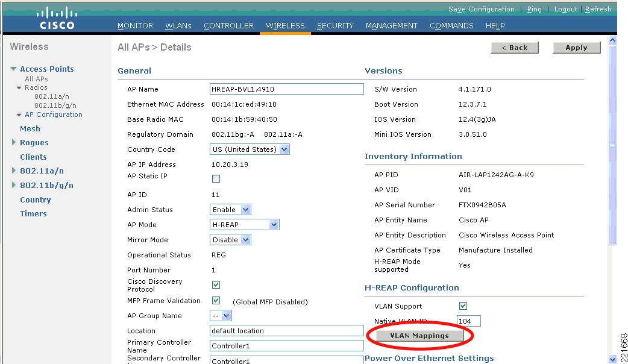This screenshot has width=628, height=364.
Task: Open the MONITOR menu
Action: pos(135,26)
